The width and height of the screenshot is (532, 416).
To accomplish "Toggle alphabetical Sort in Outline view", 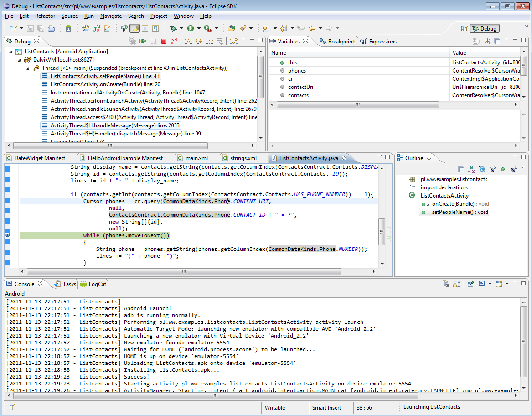I will tap(471, 169).
